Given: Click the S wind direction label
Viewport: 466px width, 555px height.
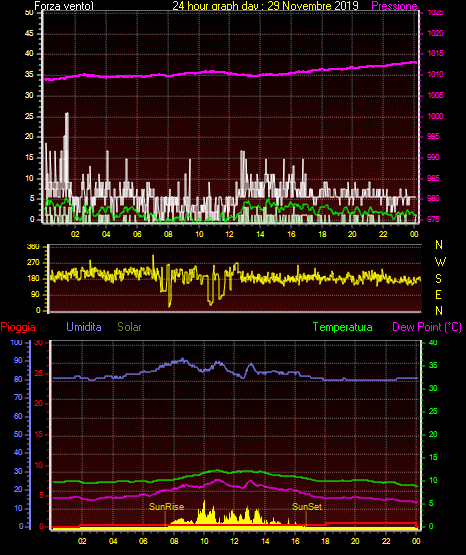Looking at the screenshot, I should pos(438,279).
